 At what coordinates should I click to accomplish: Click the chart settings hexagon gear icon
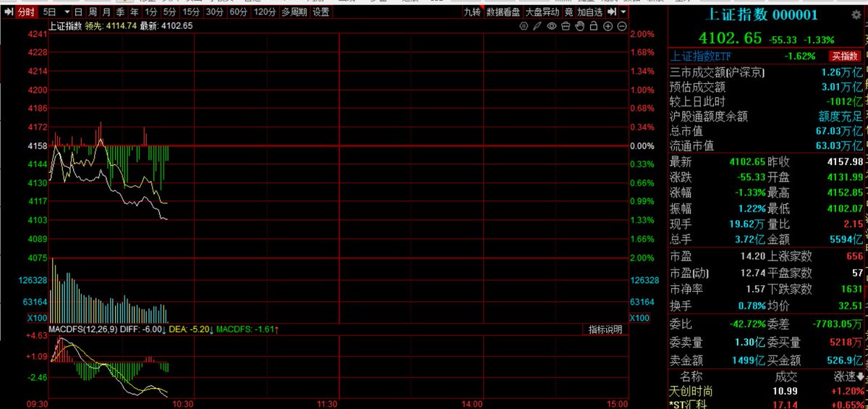524,26
